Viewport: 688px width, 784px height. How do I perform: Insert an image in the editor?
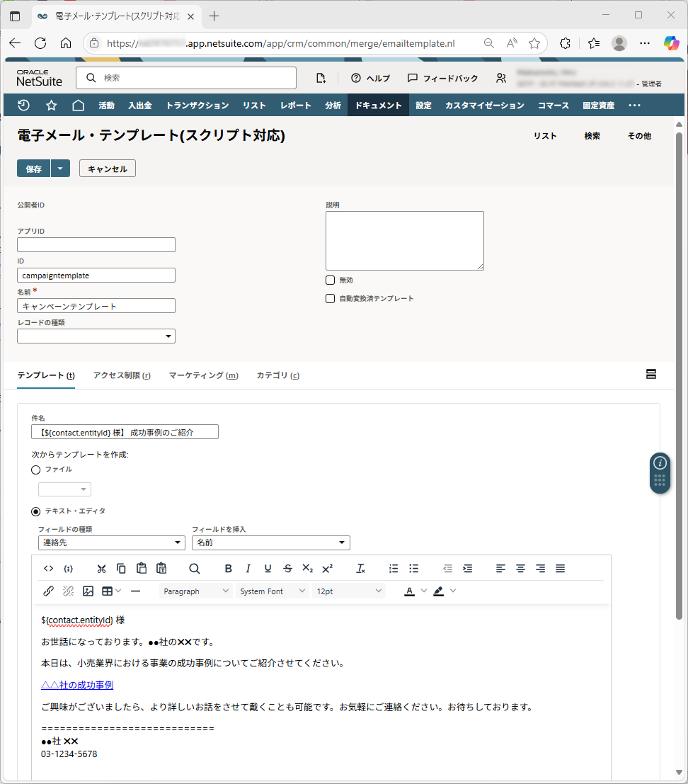(88, 591)
